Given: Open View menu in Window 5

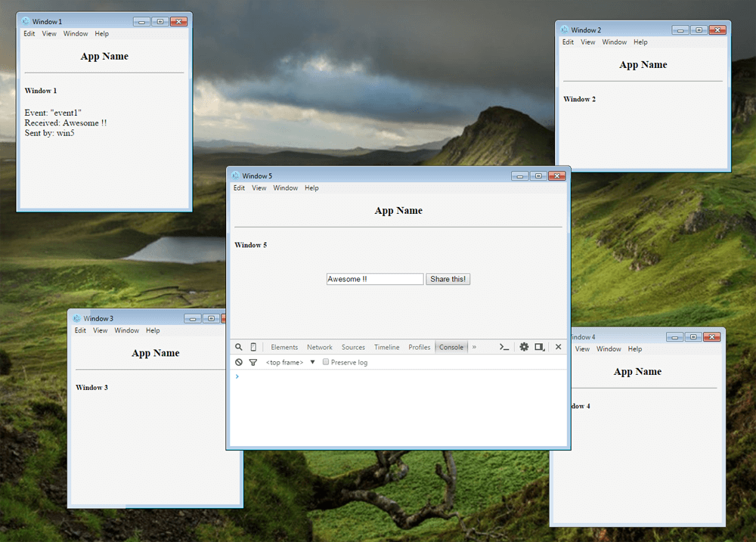Looking at the screenshot, I should point(259,188).
